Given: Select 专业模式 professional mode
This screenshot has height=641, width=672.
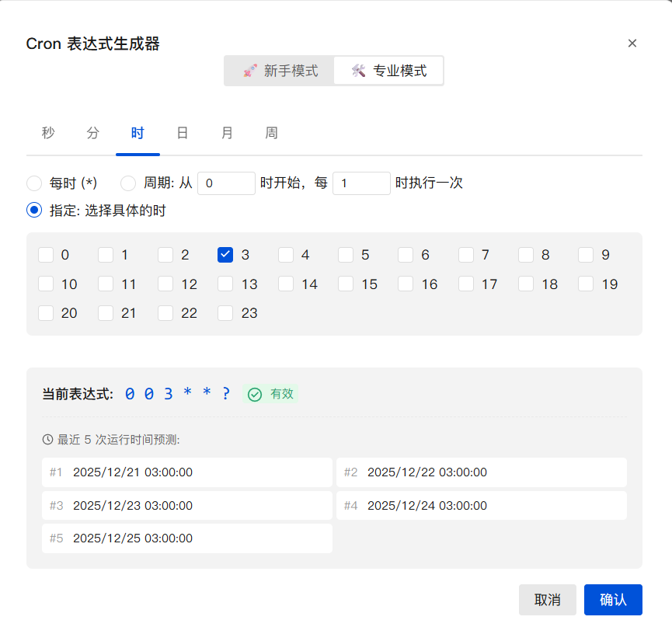Looking at the screenshot, I should point(388,71).
